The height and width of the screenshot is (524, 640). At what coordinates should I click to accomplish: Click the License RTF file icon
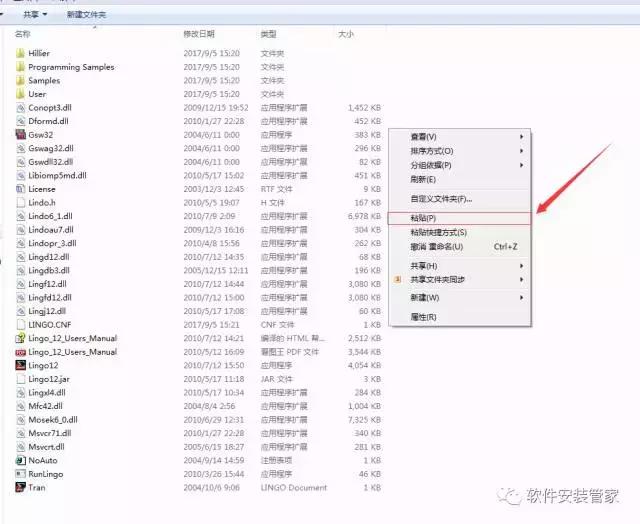(20, 189)
